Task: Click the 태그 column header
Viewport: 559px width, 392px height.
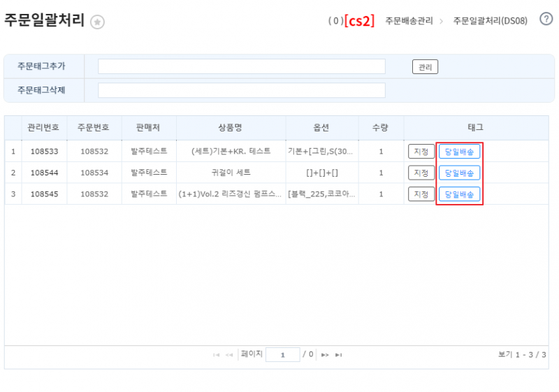Action: coord(476,128)
